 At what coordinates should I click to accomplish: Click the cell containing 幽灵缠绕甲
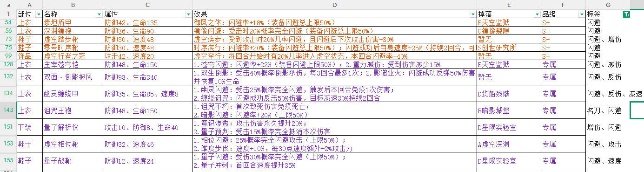[73, 94]
